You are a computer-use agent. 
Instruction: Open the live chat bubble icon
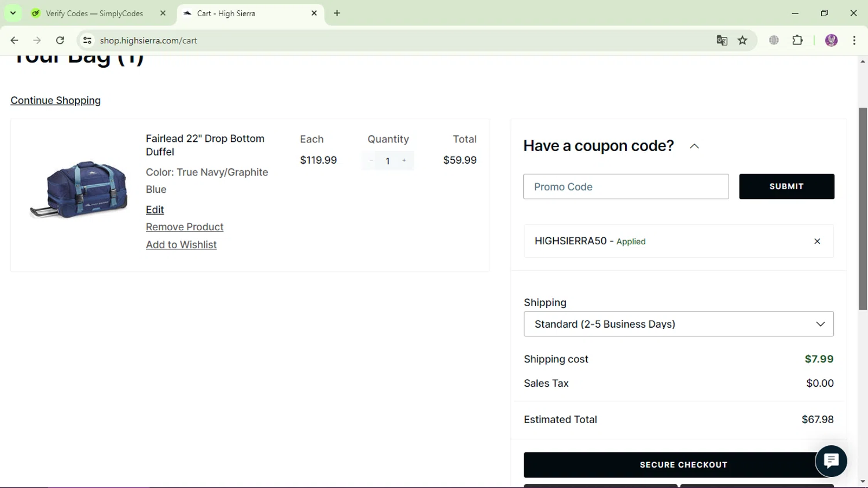[x=831, y=461]
